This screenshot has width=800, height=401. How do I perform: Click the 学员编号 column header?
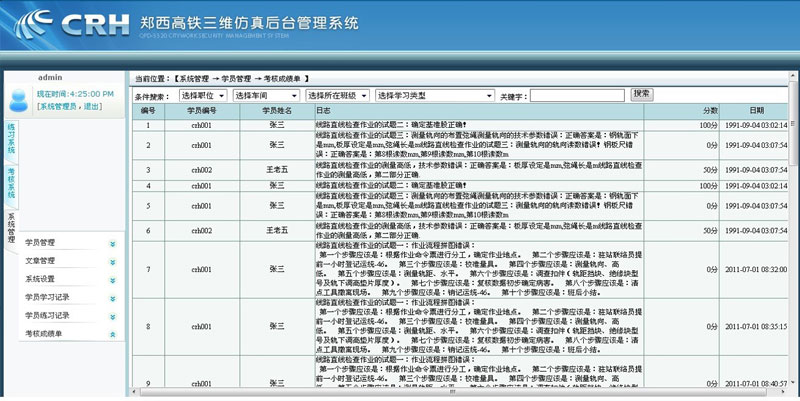tap(202, 111)
